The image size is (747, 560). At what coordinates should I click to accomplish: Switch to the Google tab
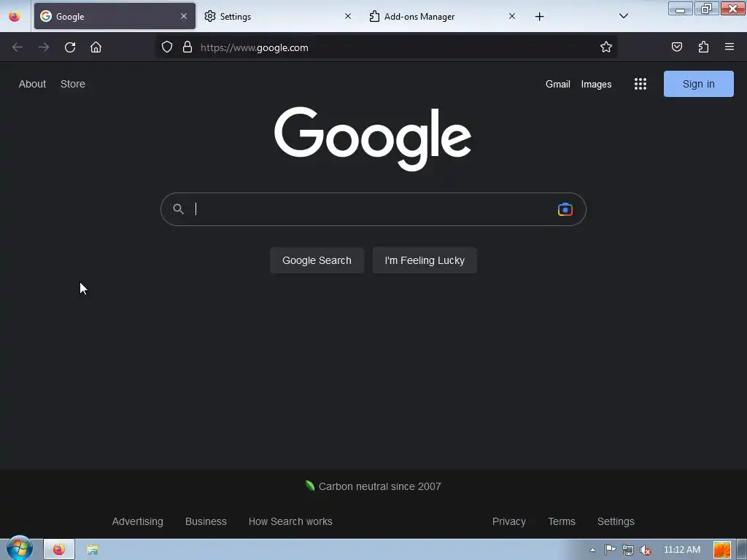pos(115,16)
